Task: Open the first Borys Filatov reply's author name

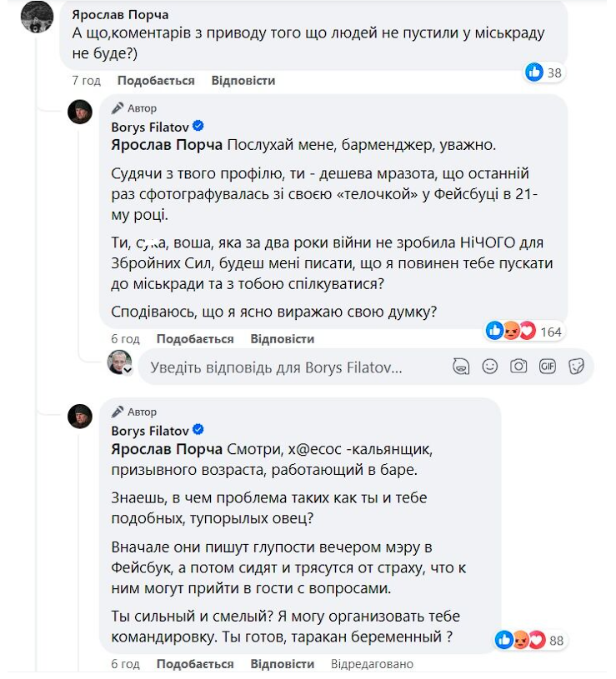Action: coord(150,127)
